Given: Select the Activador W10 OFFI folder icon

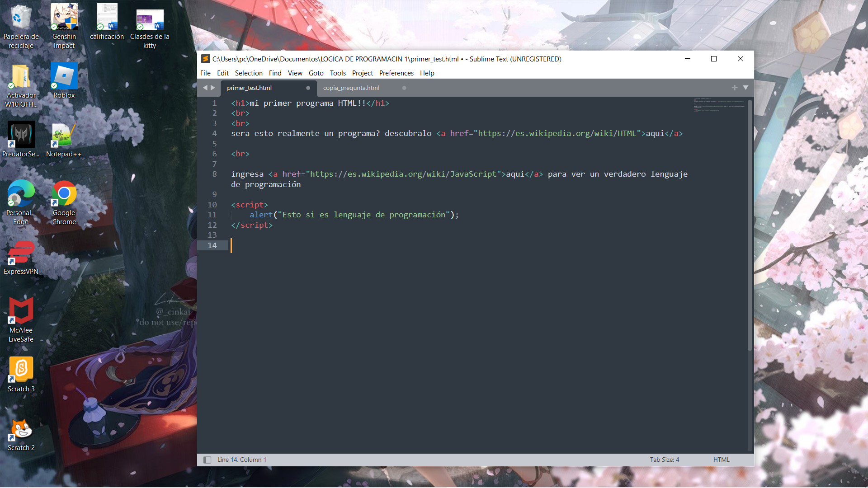Looking at the screenshot, I should [21, 85].
